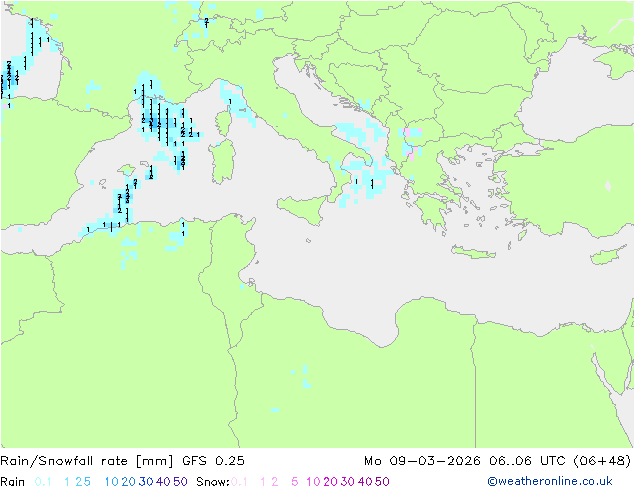Click the weatheronline.co.uk copyright link

[x=550, y=481]
